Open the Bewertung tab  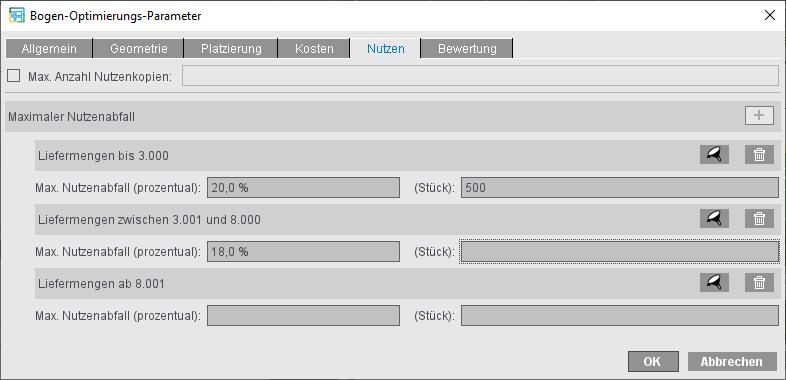coord(467,49)
